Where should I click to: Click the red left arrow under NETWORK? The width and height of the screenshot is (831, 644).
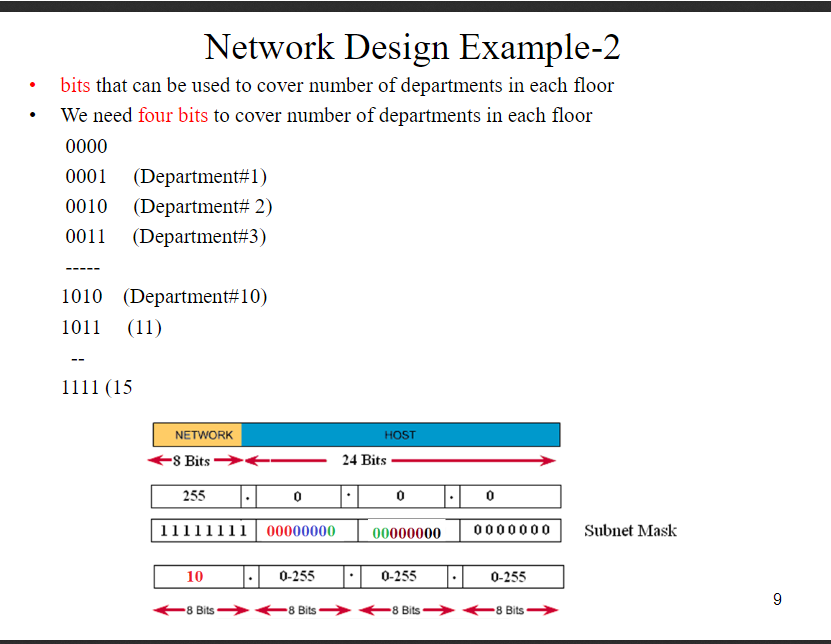(196, 460)
